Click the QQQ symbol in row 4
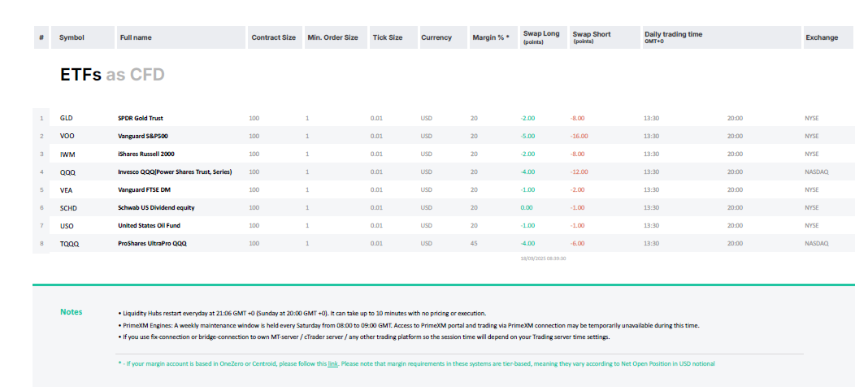The width and height of the screenshot is (868, 391). coord(67,172)
